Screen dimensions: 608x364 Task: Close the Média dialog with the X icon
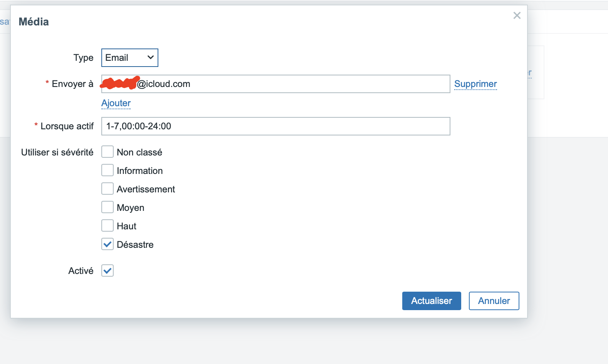(x=517, y=15)
